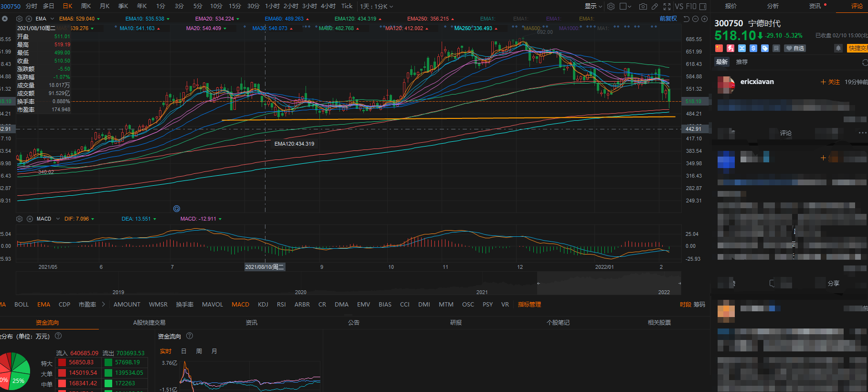This screenshot has width=868, height=392.
Task: Open the drawing pencil tool
Action: tap(655, 6)
